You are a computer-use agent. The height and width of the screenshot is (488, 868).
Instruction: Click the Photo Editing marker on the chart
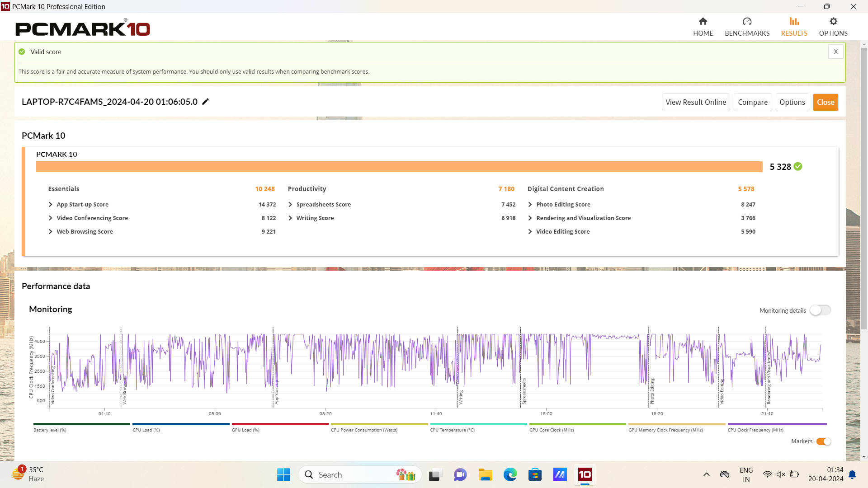click(x=652, y=391)
